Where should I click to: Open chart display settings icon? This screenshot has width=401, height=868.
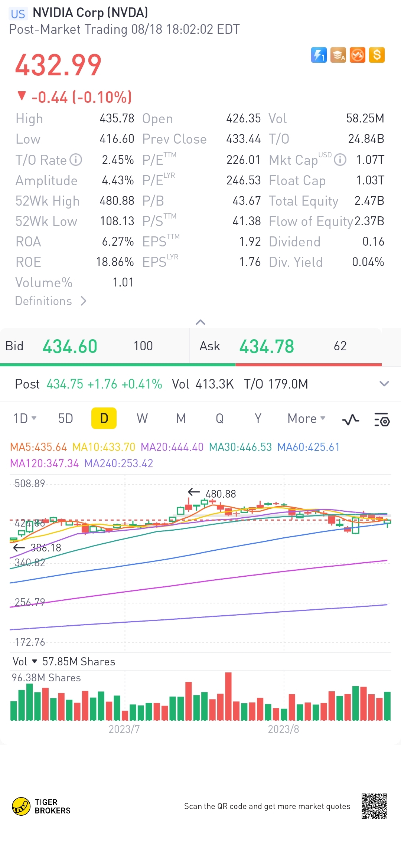381,420
